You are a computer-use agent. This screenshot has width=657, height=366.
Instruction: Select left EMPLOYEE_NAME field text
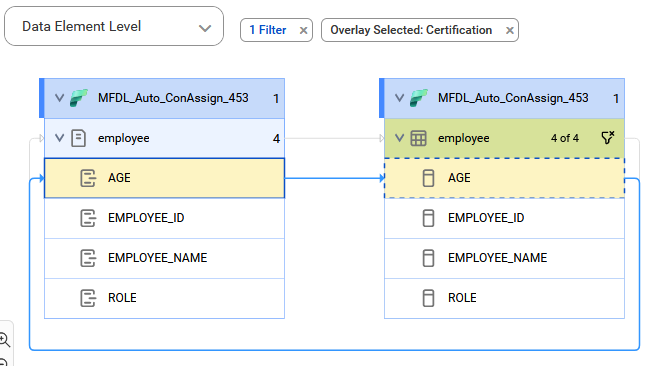tap(158, 258)
